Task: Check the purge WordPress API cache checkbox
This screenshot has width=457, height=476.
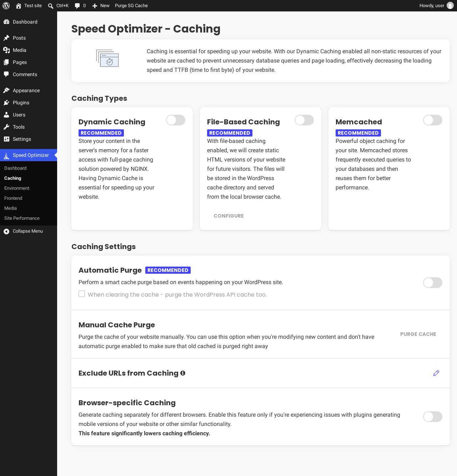Action: pyautogui.click(x=82, y=294)
